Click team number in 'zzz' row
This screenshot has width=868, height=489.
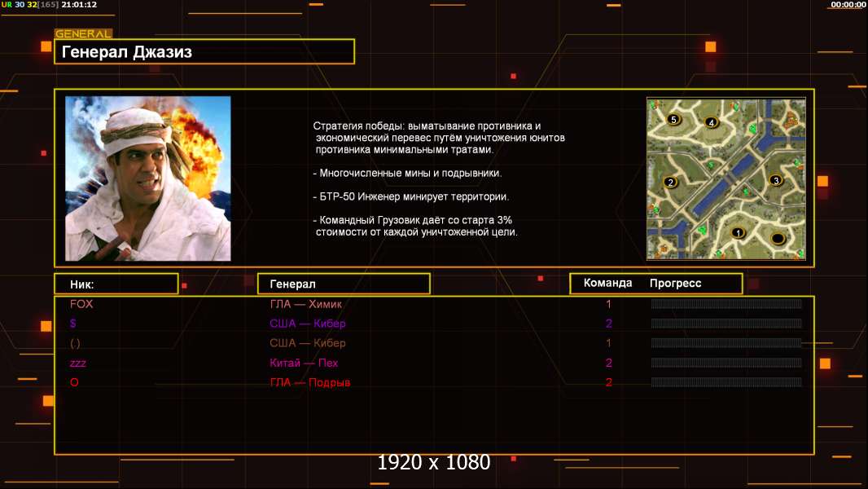(x=608, y=363)
